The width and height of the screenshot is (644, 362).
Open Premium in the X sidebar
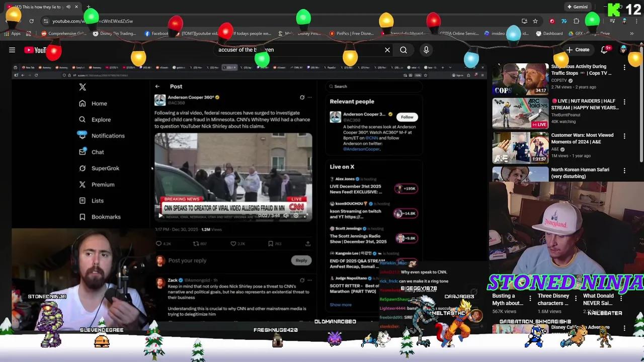point(97,185)
